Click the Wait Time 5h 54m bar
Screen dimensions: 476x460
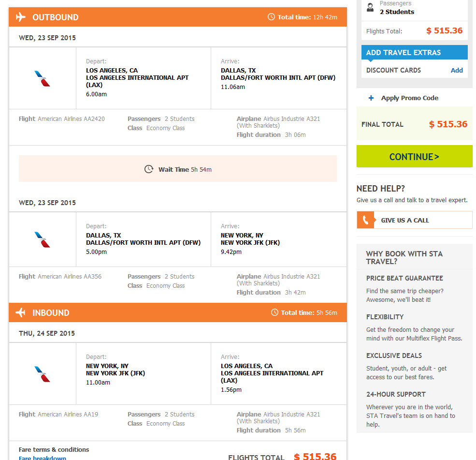tap(178, 169)
